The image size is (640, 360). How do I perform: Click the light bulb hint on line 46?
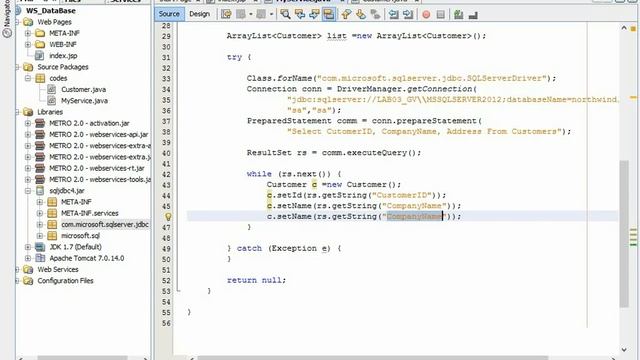coord(168,217)
